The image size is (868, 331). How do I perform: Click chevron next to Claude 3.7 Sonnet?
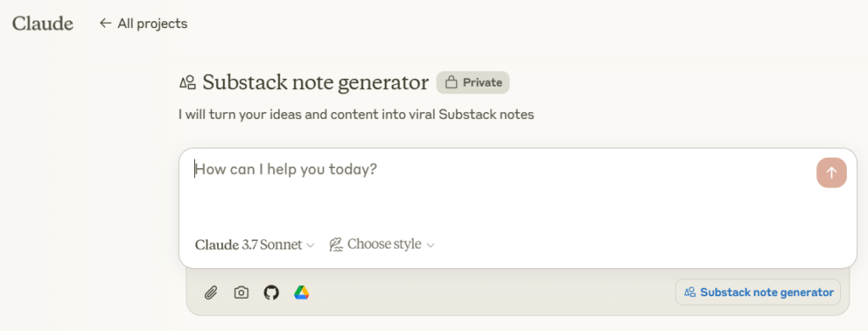click(310, 245)
